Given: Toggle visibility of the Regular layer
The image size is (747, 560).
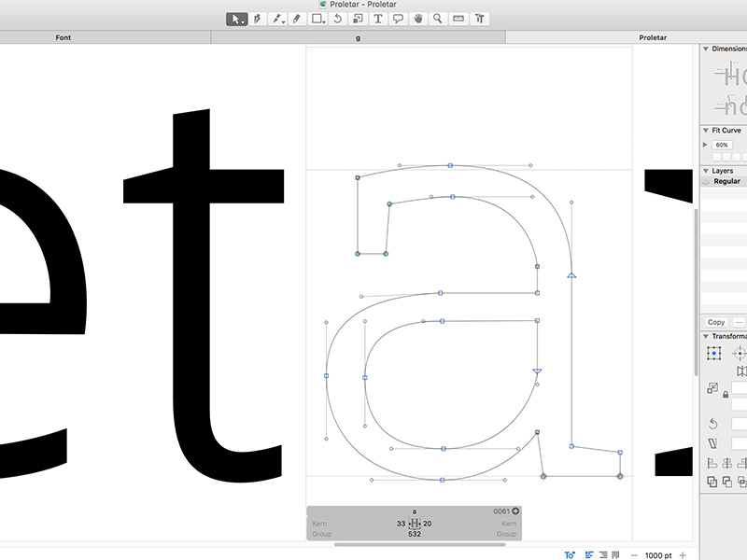Looking at the screenshot, I should (x=703, y=181).
